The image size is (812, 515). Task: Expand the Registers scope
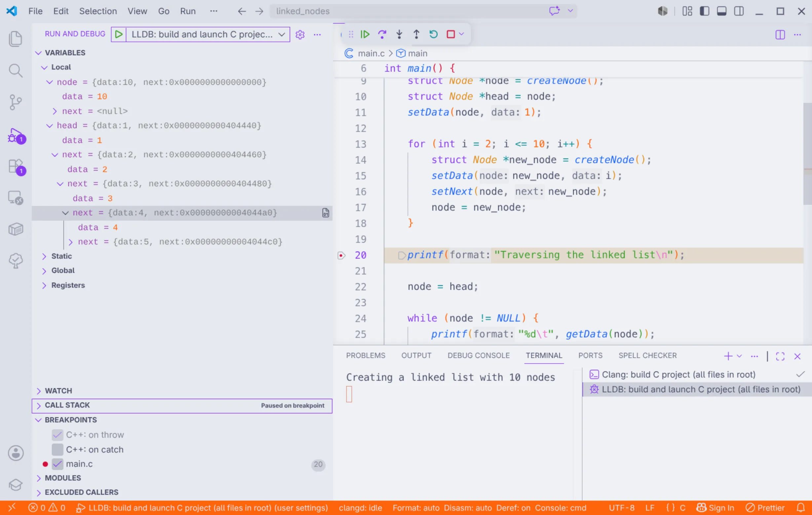44,286
